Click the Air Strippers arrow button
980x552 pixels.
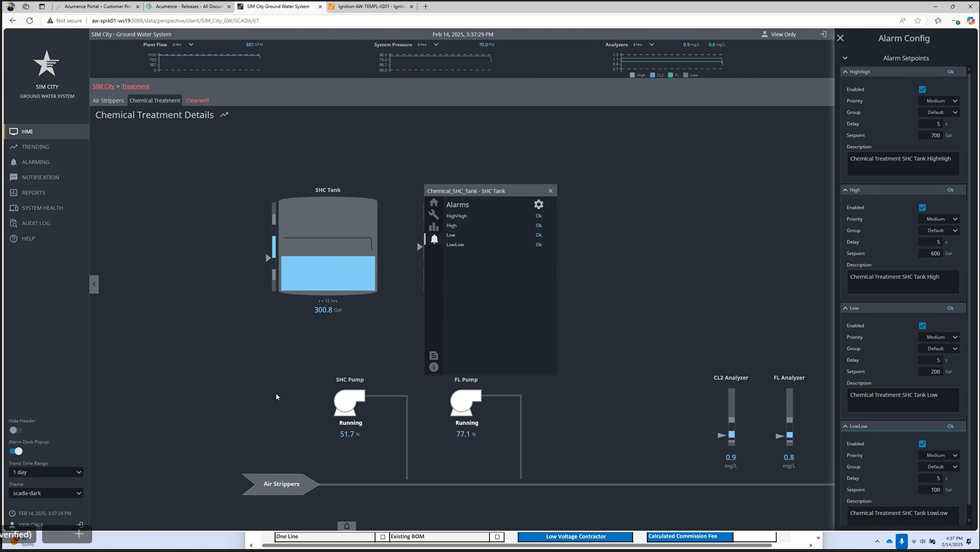(x=281, y=484)
